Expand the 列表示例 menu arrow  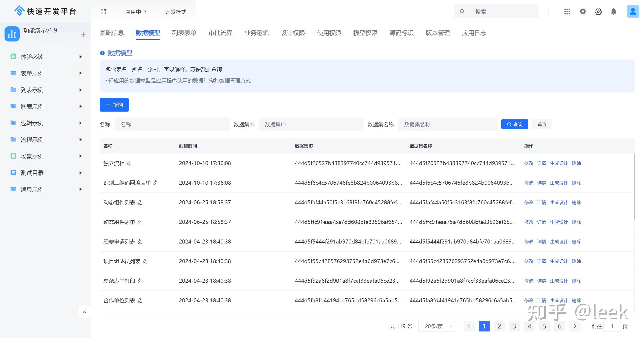coord(81,90)
